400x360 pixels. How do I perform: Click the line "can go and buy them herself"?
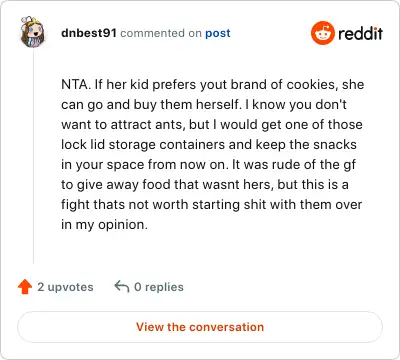point(204,105)
